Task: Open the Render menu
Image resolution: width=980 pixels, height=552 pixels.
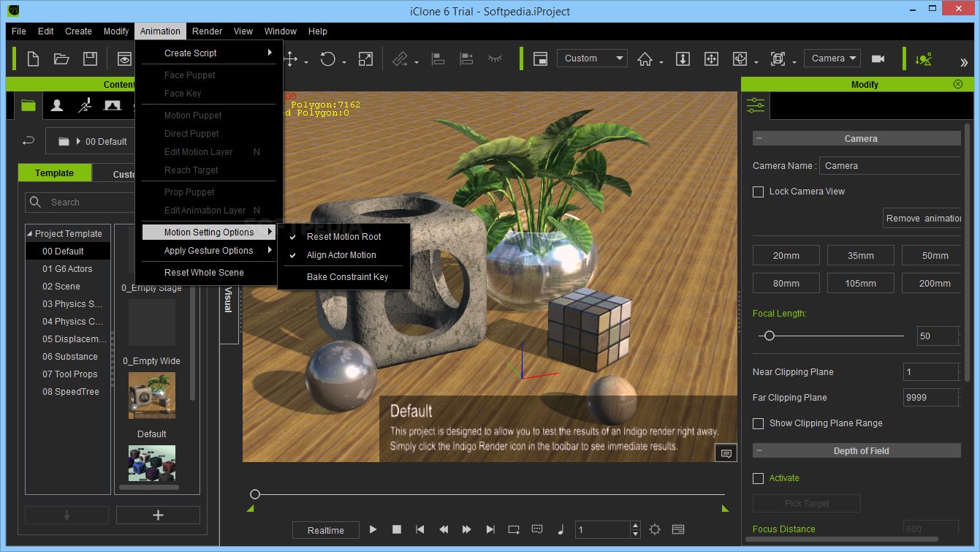Action: coord(208,31)
